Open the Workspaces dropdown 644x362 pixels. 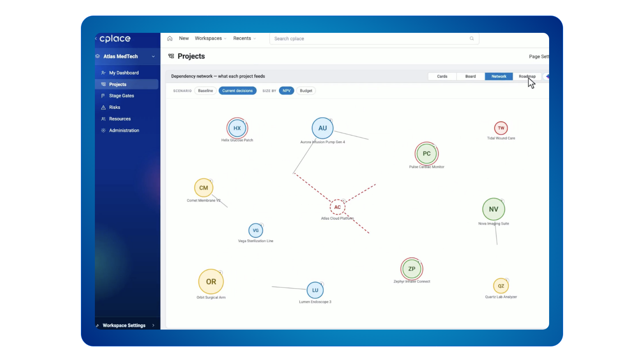coord(210,38)
